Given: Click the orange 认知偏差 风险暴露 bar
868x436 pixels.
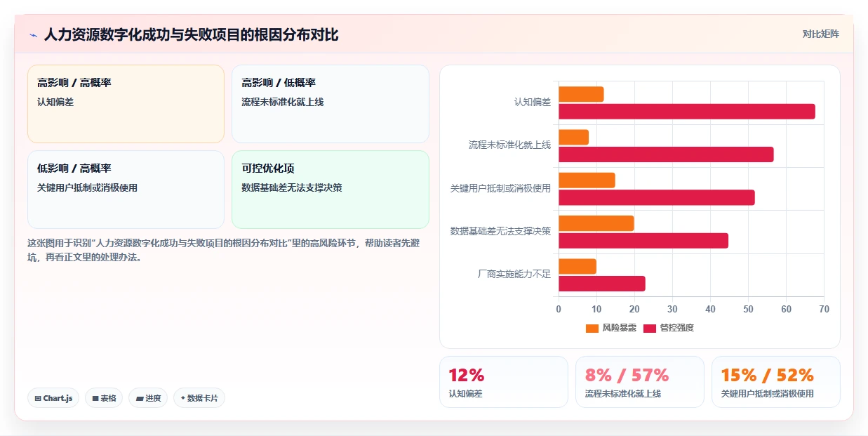Looking at the screenshot, I should tap(581, 94).
